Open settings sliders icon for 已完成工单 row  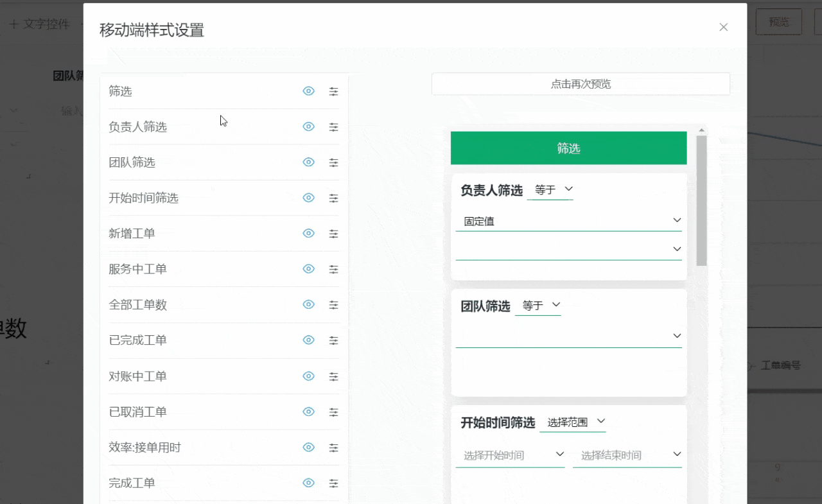coord(334,340)
